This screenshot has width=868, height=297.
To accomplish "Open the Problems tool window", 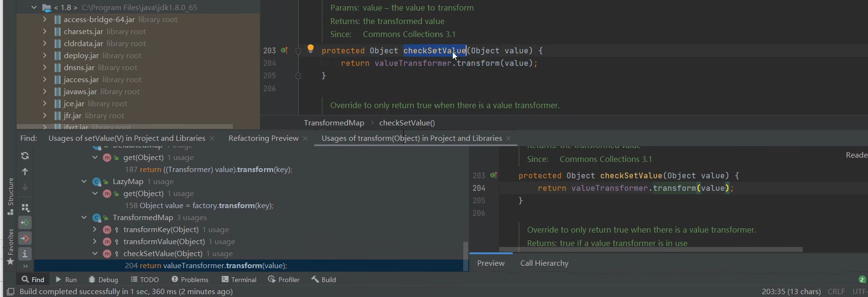I will [x=190, y=280].
